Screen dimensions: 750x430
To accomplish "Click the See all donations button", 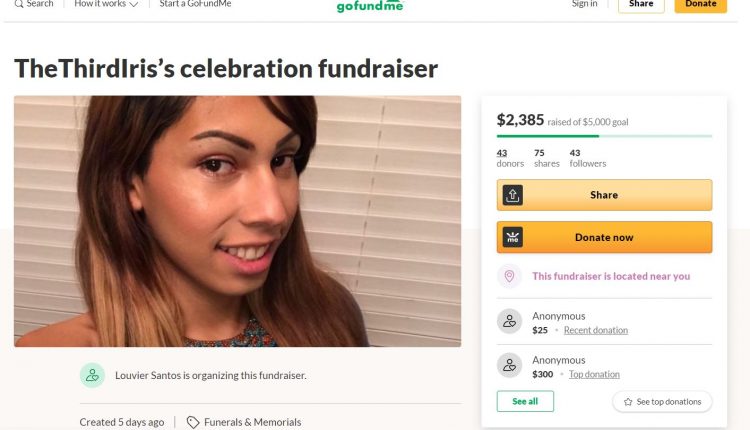I will (x=525, y=401).
